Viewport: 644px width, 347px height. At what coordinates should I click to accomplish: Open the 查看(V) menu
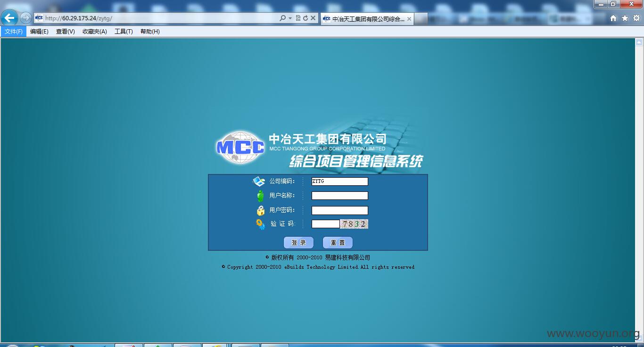[65, 32]
